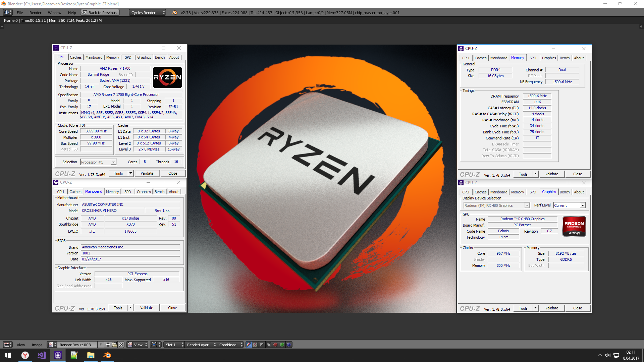The height and width of the screenshot is (362, 644).
Task: Toggle green channel display
Action: tap(282, 345)
